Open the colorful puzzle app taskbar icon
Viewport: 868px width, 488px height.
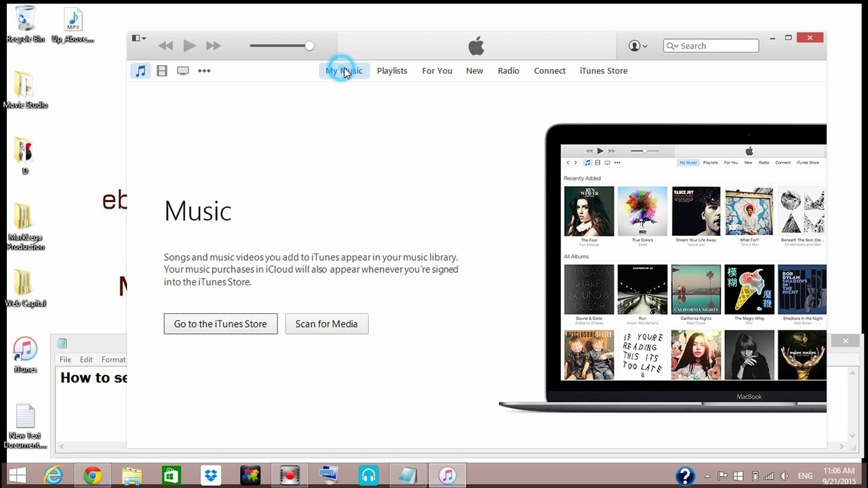[x=250, y=476]
